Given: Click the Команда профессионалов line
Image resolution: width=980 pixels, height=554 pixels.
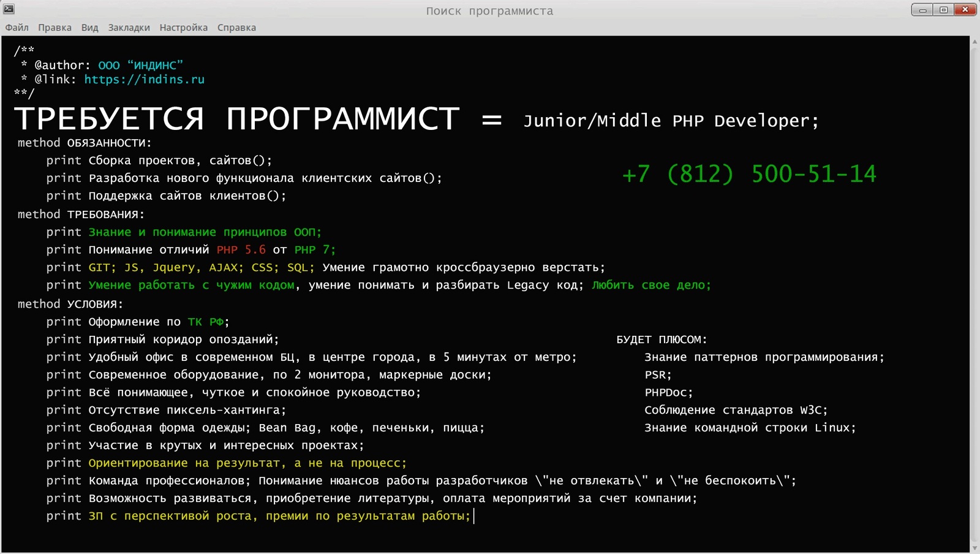Looking at the screenshot, I should point(421,482).
